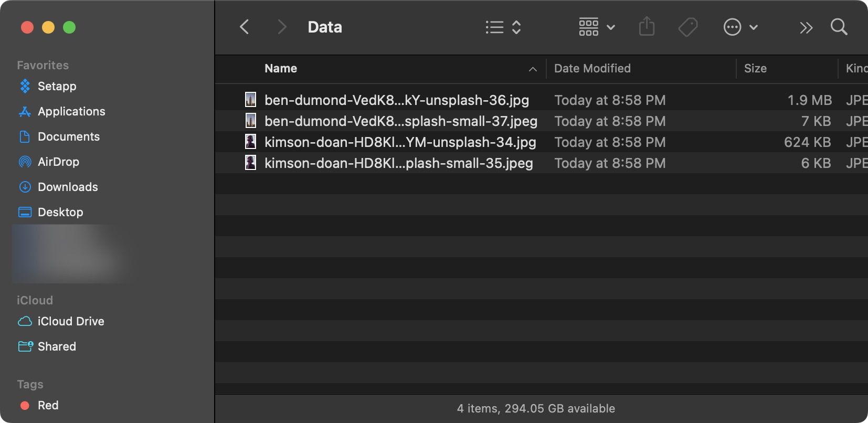Sort files by the Name column
This screenshot has width=868, height=423.
(281, 68)
